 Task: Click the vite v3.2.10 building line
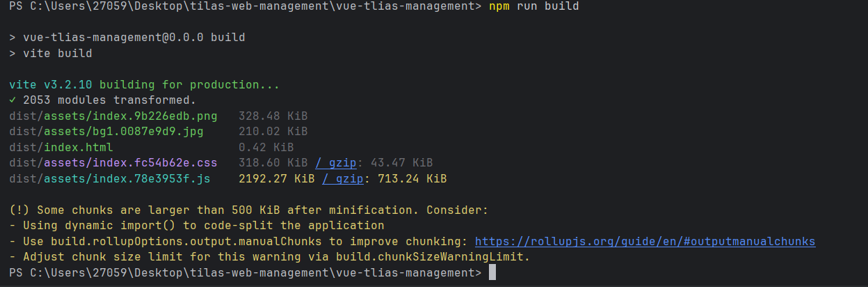pos(144,86)
